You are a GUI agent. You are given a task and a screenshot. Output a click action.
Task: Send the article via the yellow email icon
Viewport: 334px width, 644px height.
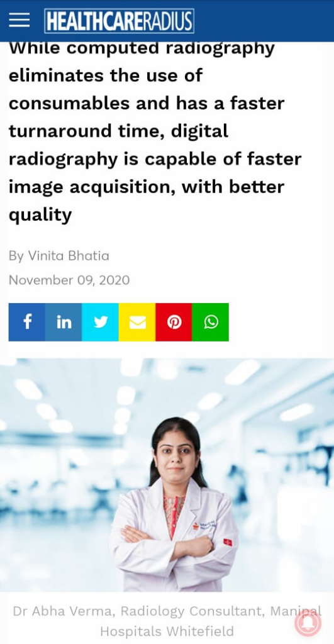coord(137,322)
